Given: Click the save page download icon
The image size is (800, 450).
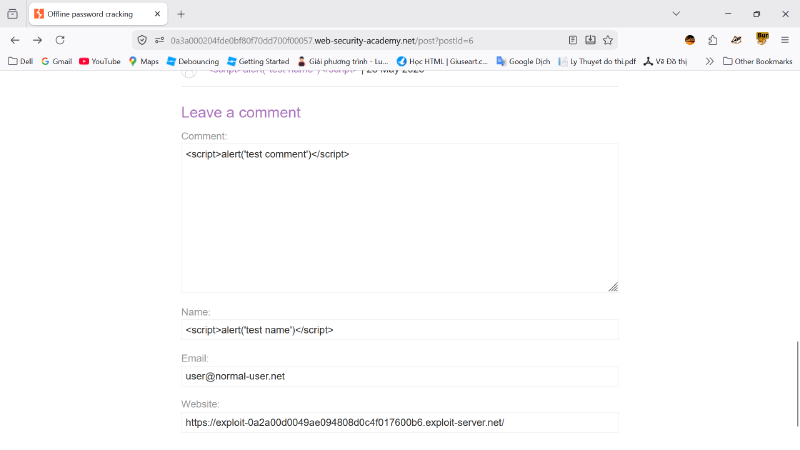Looking at the screenshot, I should tap(590, 40).
